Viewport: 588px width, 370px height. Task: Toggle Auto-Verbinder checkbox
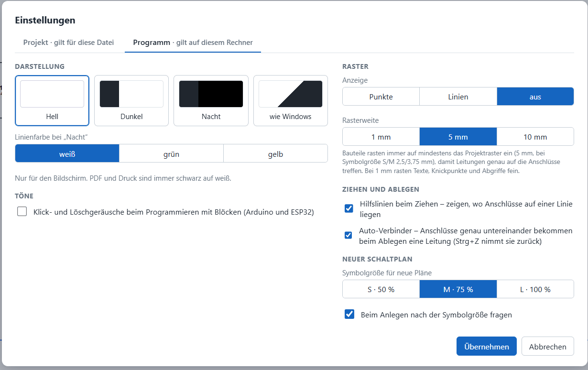[x=348, y=235]
